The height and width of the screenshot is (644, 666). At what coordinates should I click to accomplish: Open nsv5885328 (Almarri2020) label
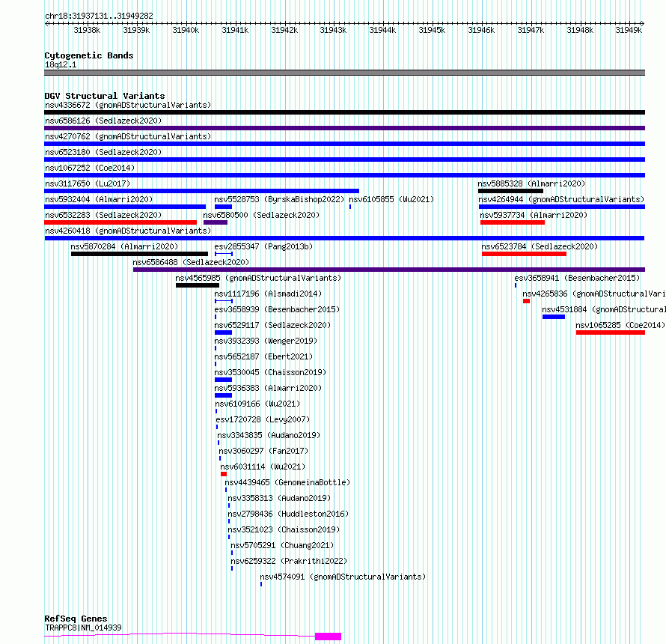click(531, 183)
